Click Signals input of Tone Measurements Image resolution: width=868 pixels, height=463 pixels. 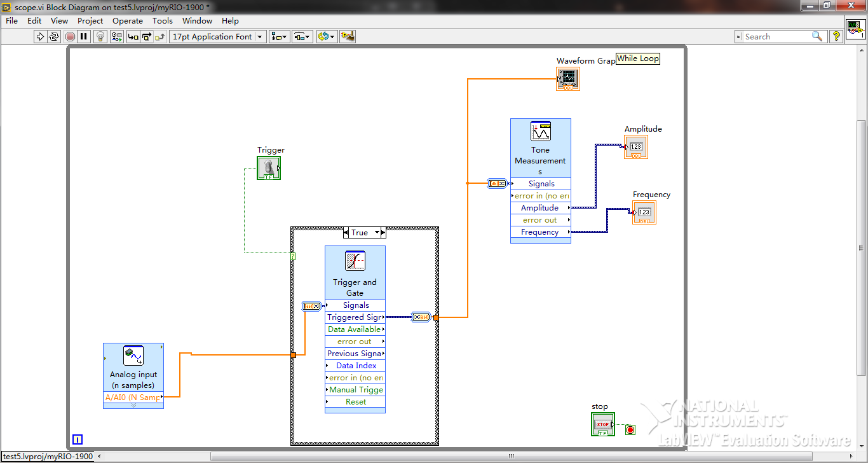pos(541,184)
